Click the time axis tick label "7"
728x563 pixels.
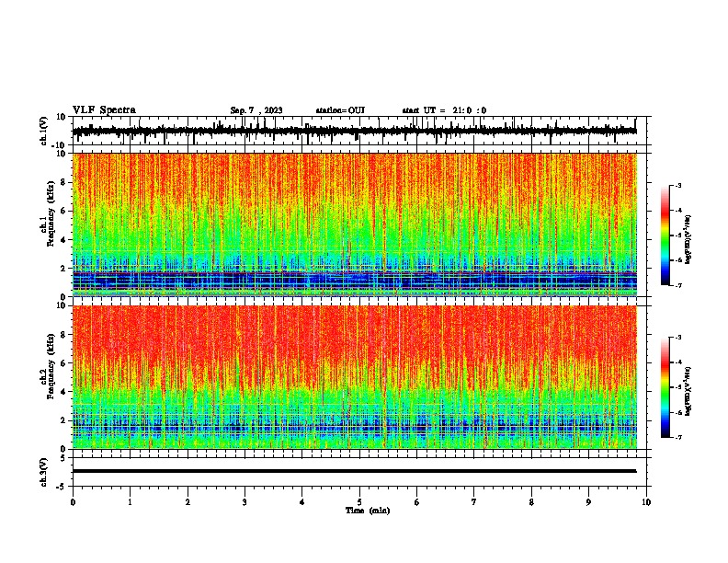click(x=474, y=502)
